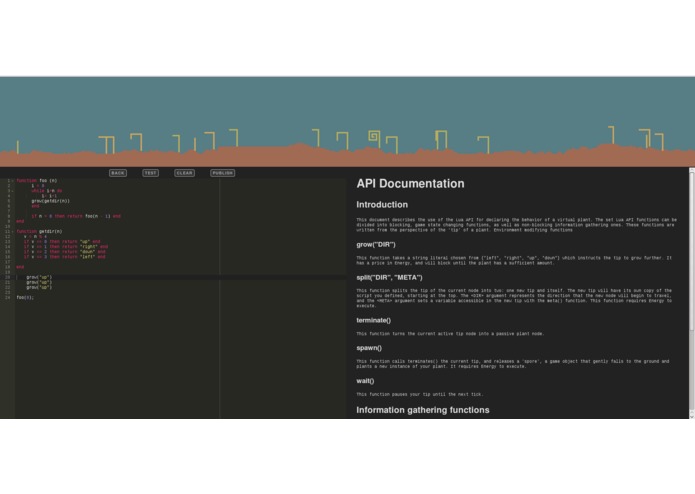
Task: Place cursor on the 'foo(n - 1)' recursion line
Action: coord(76,216)
